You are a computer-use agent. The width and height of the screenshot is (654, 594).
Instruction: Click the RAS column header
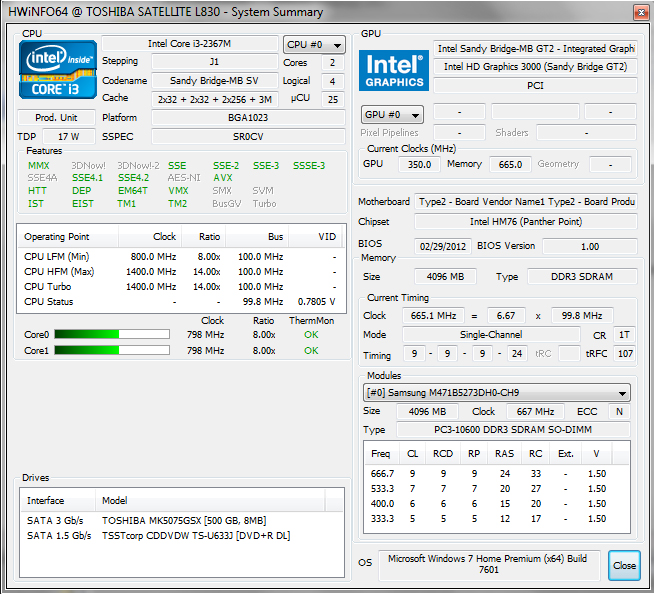coord(504,454)
